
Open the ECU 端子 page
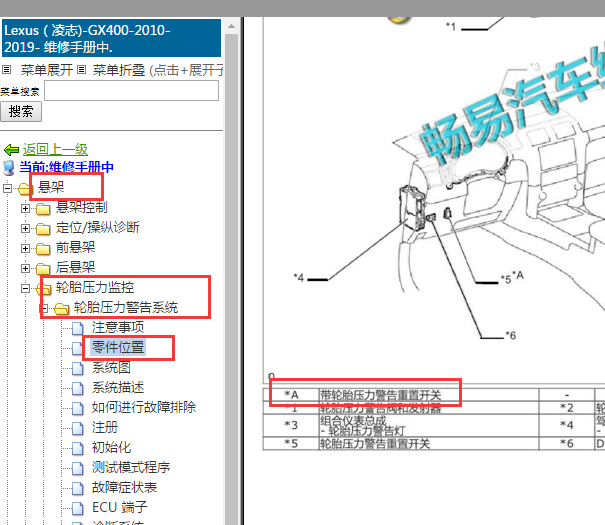120,508
